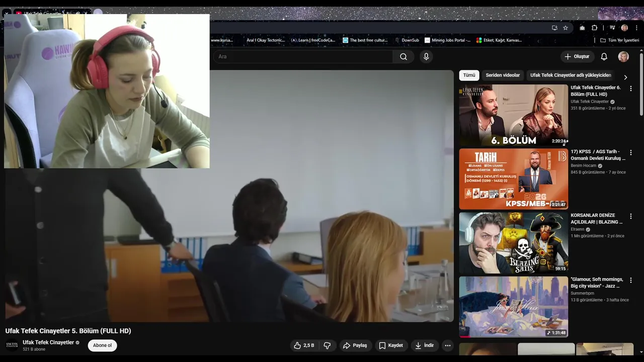Click the browser address bar
Image resolution: width=644 pixels, height=362 pixels.
click(377, 28)
